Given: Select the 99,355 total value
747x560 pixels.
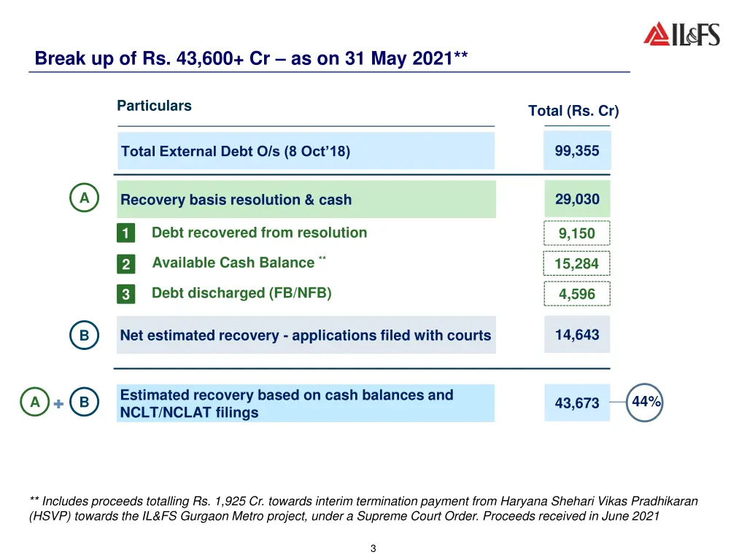Looking at the screenshot, I should (x=577, y=150).
